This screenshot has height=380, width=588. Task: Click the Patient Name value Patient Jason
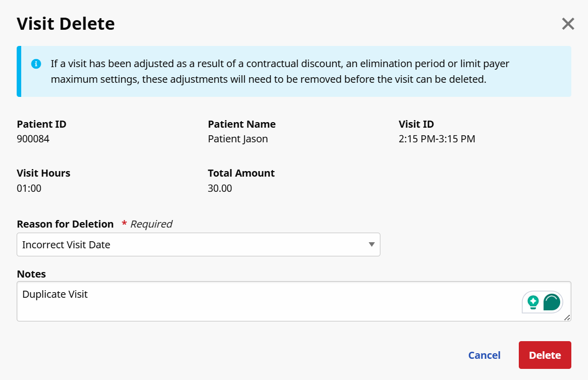point(237,139)
